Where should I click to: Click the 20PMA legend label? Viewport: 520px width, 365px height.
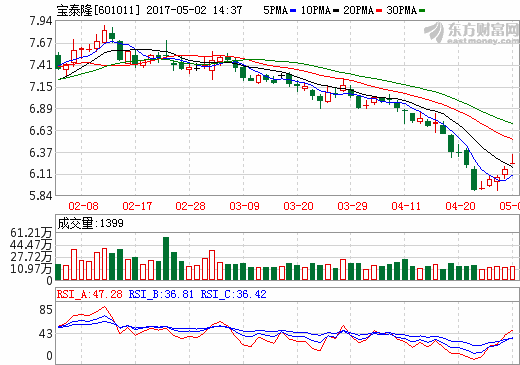click(x=359, y=10)
